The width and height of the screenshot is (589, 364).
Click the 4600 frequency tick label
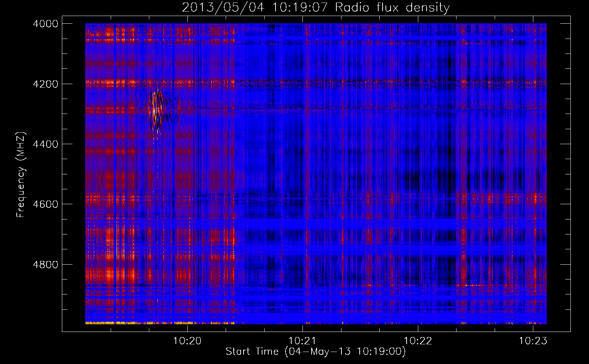(x=46, y=204)
